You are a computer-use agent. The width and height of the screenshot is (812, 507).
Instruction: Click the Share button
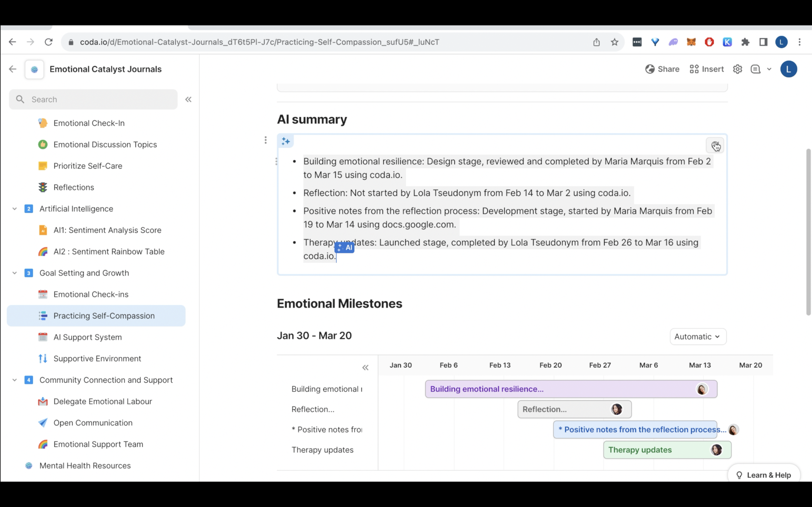tap(662, 69)
